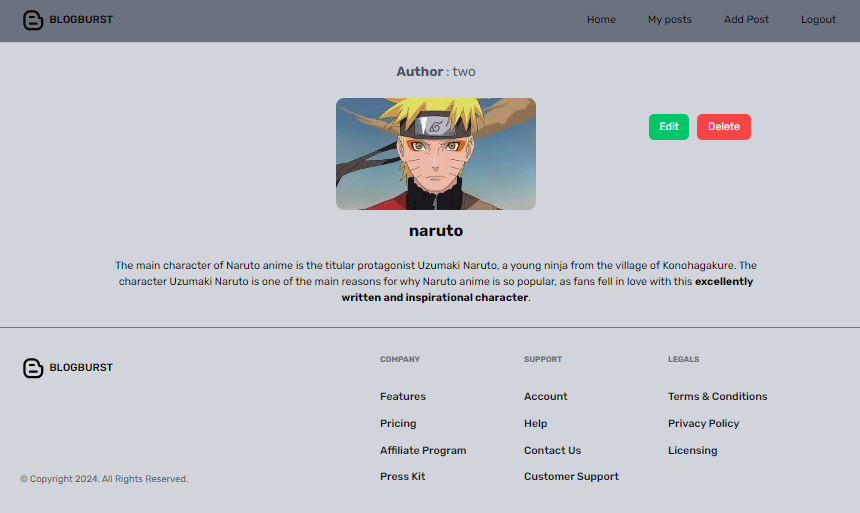Click the BLOGBURST text in the header
Image resolution: width=860 pixels, height=513 pixels.
coord(81,20)
